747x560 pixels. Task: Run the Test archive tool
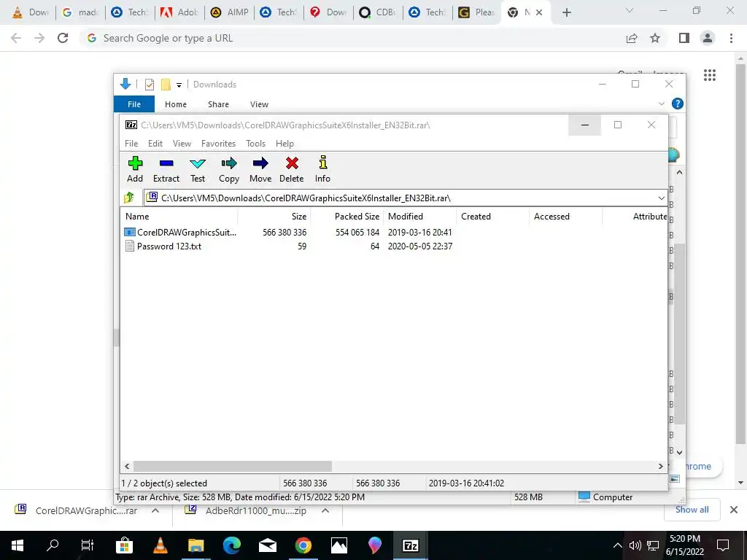click(x=198, y=169)
